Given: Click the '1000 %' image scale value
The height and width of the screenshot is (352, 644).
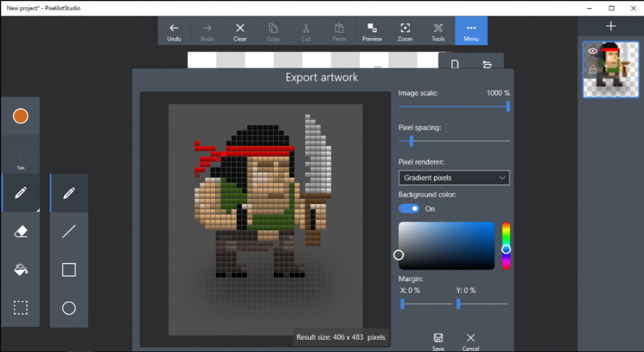Looking at the screenshot, I should pyautogui.click(x=498, y=93).
